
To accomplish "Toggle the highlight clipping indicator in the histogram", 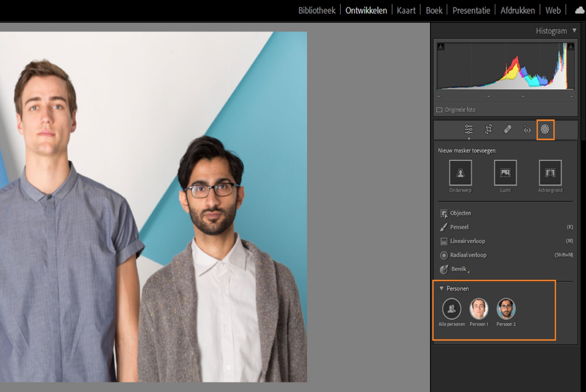I will (570, 47).
